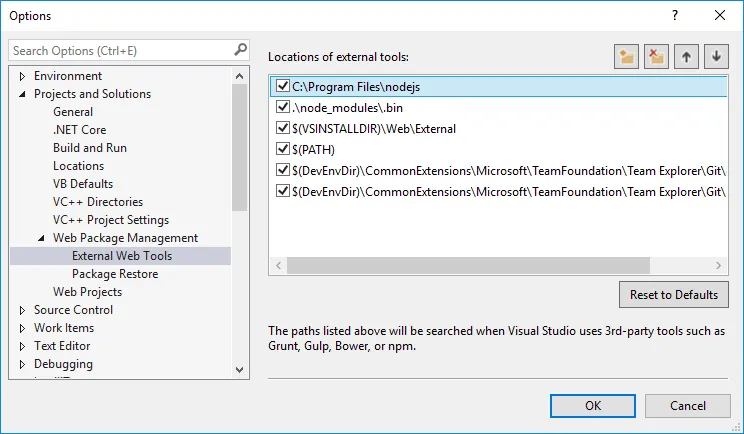Click the move up arrow icon
Viewport: 744px width, 434px height.
pos(686,57)
